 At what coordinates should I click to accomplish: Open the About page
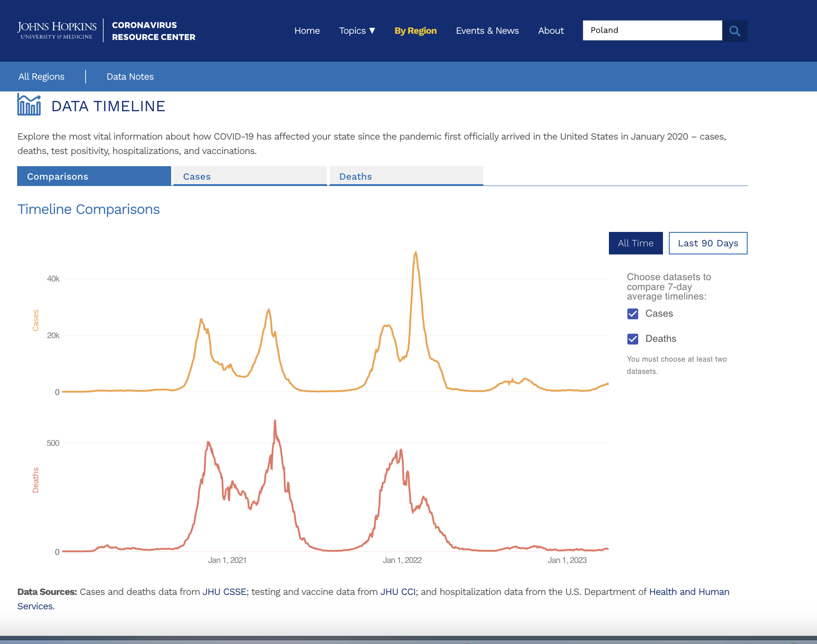550,31
